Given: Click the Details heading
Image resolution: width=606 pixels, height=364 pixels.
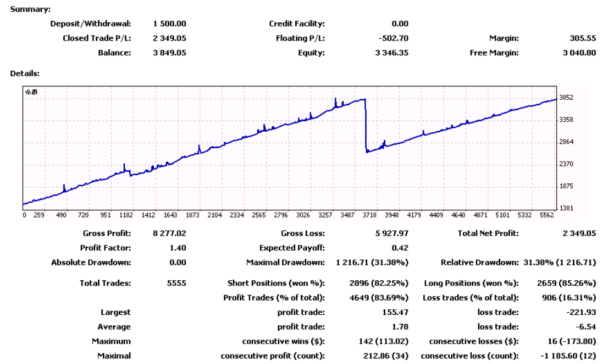Looking at the screenshot, I should pyautogui.click(x=25, y=73).
